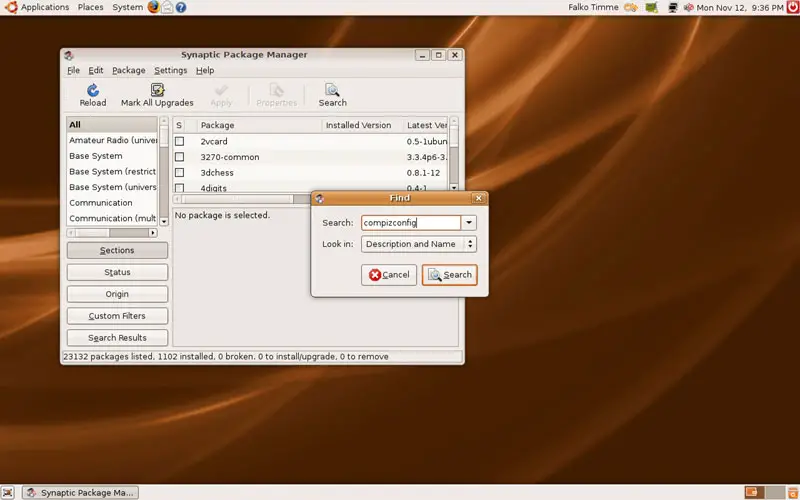
Task: Open the Help launcher in top panel
Action: pos(181,7)
